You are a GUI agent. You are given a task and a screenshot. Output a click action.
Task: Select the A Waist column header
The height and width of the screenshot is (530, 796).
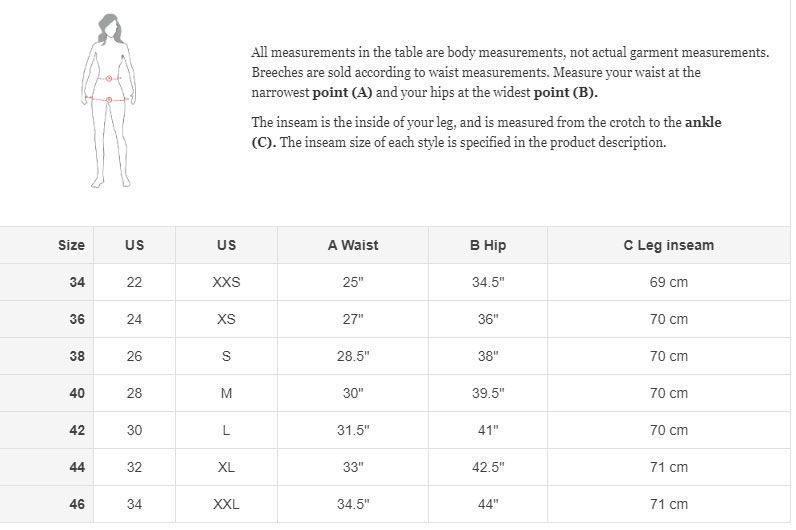353,245
